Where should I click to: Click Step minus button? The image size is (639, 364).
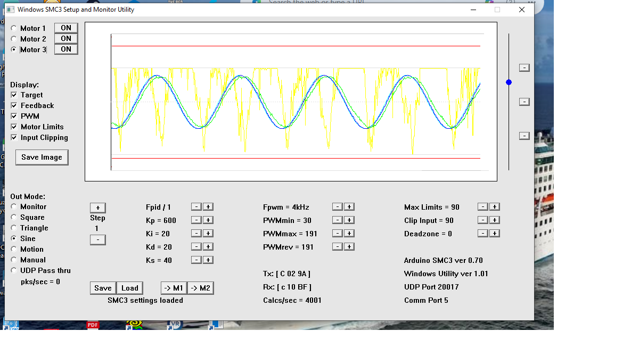[97, 240]
